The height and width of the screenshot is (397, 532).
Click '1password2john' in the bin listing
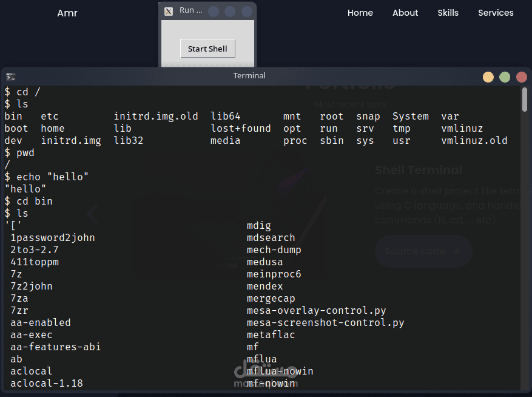[53, 238]
